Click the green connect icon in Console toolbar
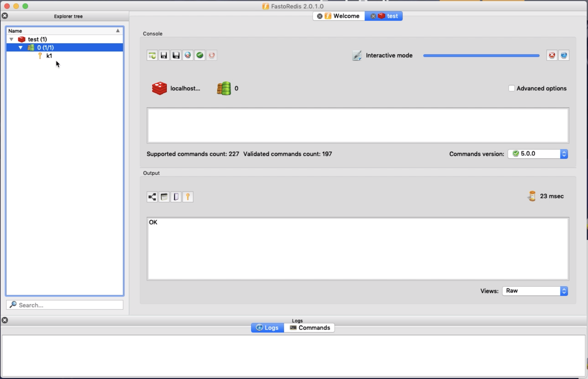 tap(200, 55)
